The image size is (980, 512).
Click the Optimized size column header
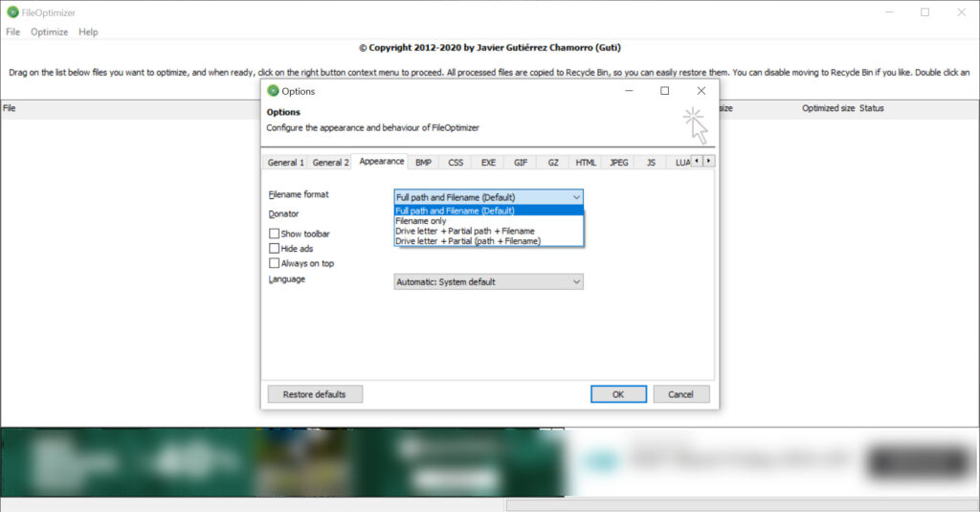828,109
